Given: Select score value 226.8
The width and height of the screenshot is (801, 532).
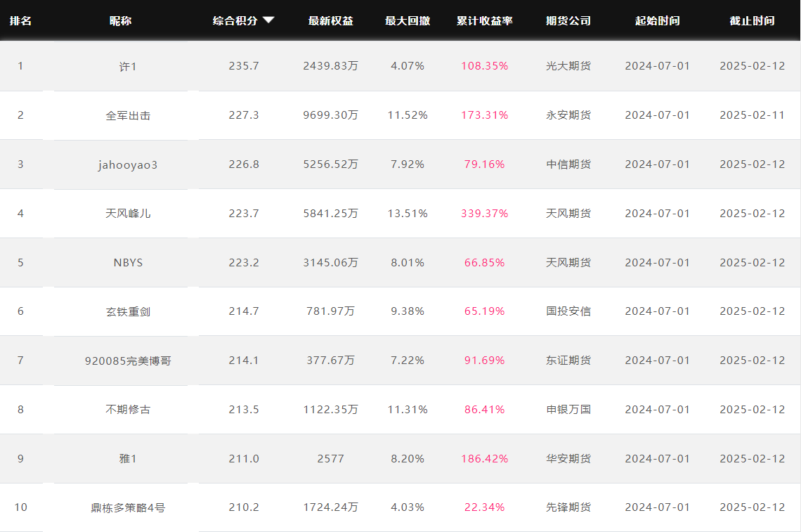Looking at the screenshot, I should (x=244, y=164).
